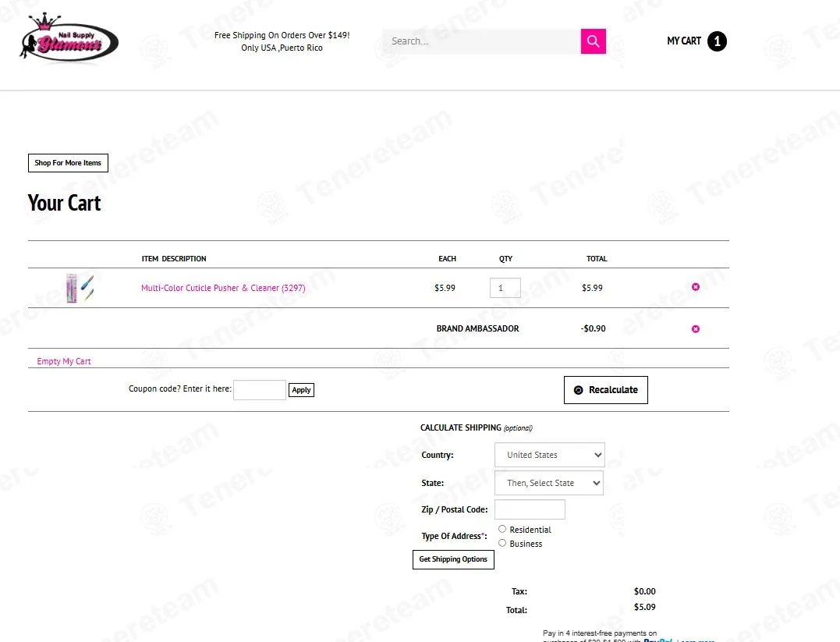The image size is (840, 642).
Task: Focus the Search text field
Action: pos(481,41)
